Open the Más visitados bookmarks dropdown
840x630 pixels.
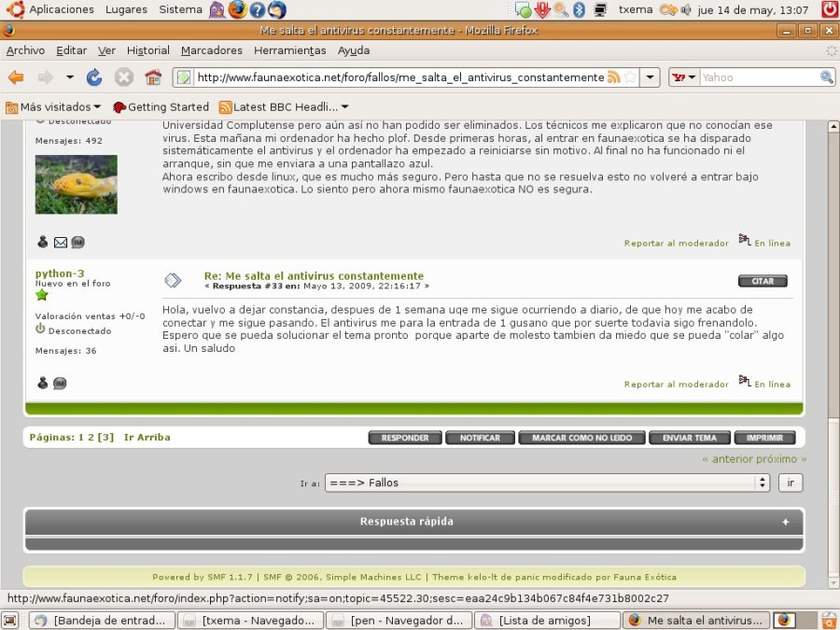coord(53,107)
